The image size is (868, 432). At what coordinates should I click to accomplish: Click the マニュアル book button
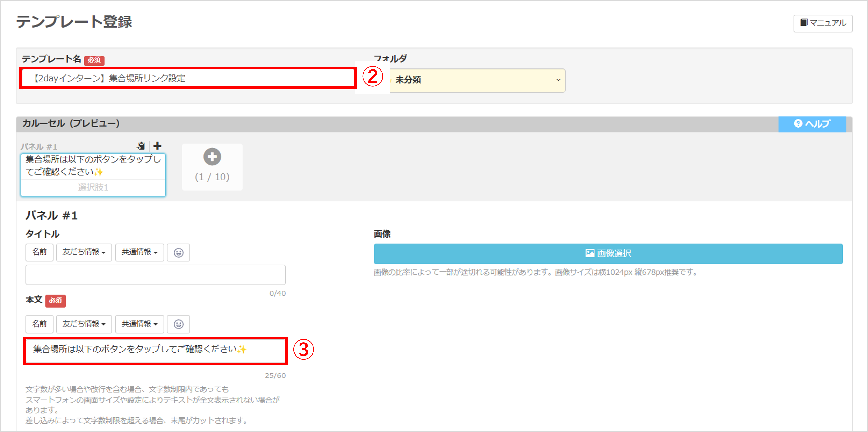[x=823, y=23]
